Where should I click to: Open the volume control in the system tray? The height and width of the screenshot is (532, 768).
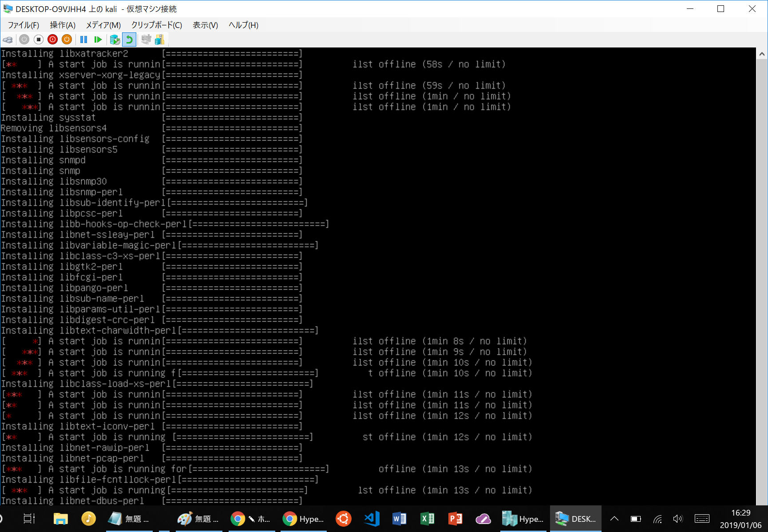coord(678,519)
